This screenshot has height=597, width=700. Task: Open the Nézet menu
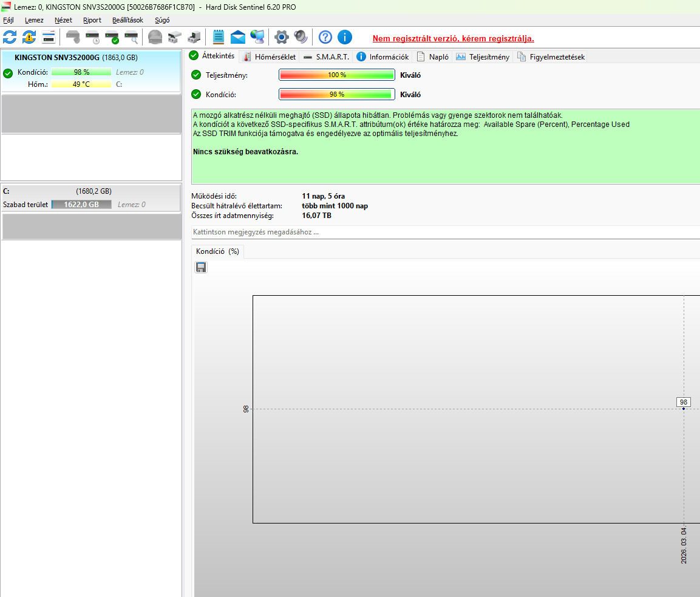(63, 20)
